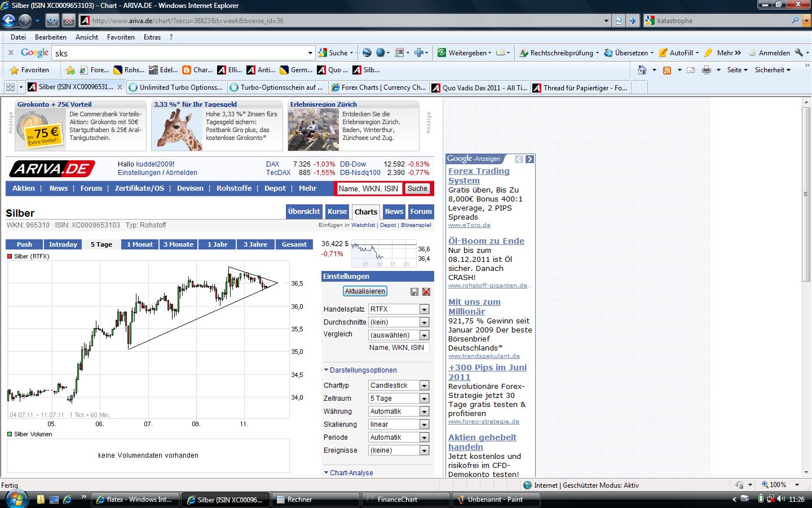This screenshot has width=812, height=508.
Task: Click the Abmelden link
Action: click(x=182, y=173)
